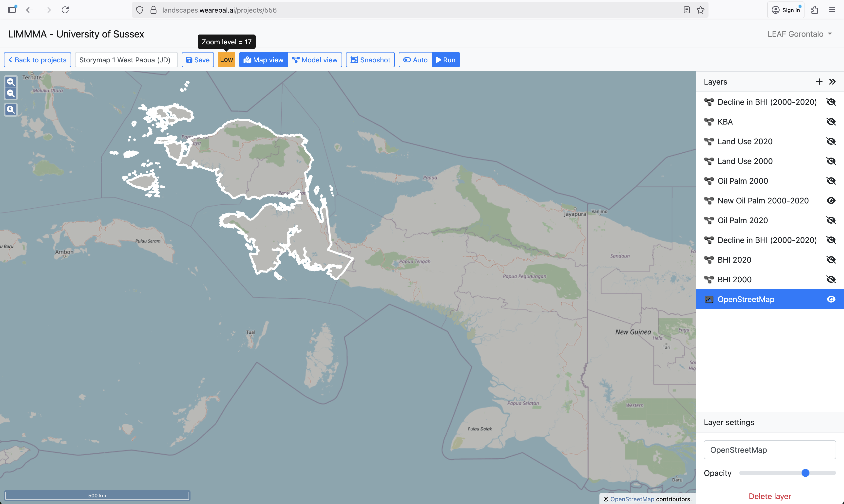Click the model icon beside KBA layer
844x504 pixels.
(x=709, y=122)
